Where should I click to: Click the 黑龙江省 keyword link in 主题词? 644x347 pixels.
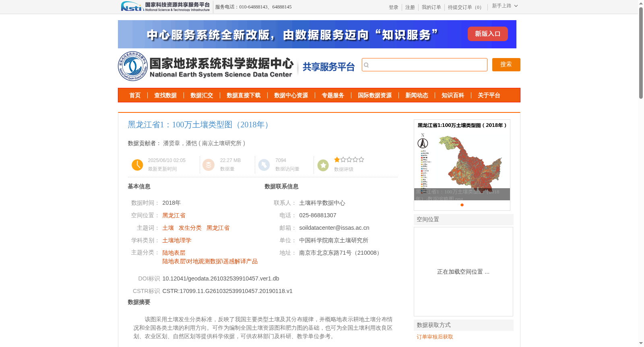point(218,228)
